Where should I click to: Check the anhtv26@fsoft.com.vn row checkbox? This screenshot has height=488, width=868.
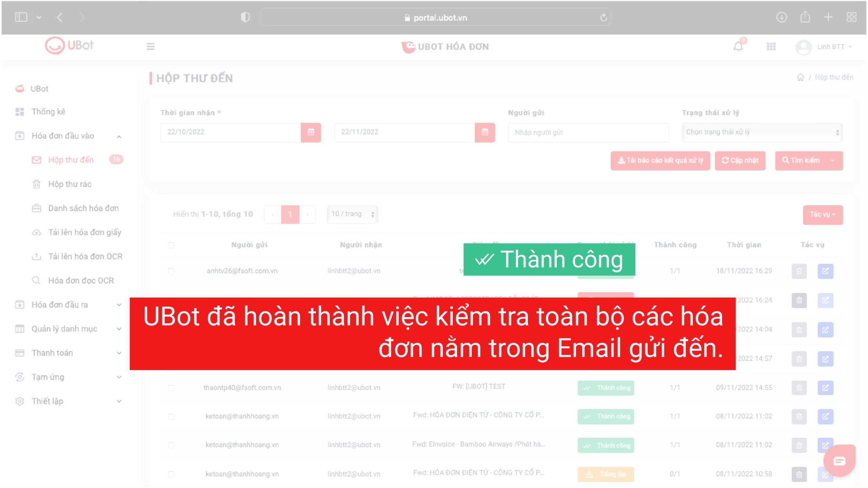coord(171,271)
